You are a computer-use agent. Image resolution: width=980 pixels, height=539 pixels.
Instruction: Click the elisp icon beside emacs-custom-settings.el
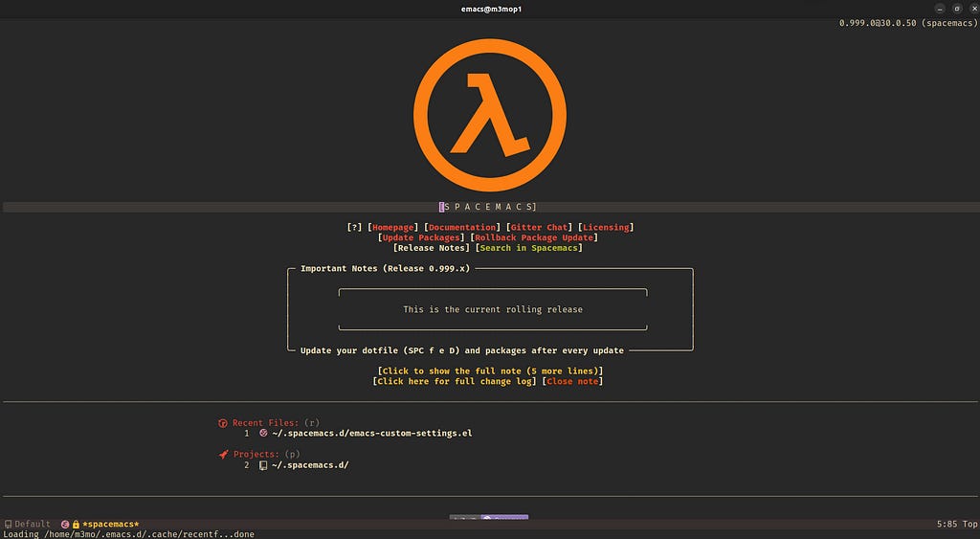click(x=263, y=433)
